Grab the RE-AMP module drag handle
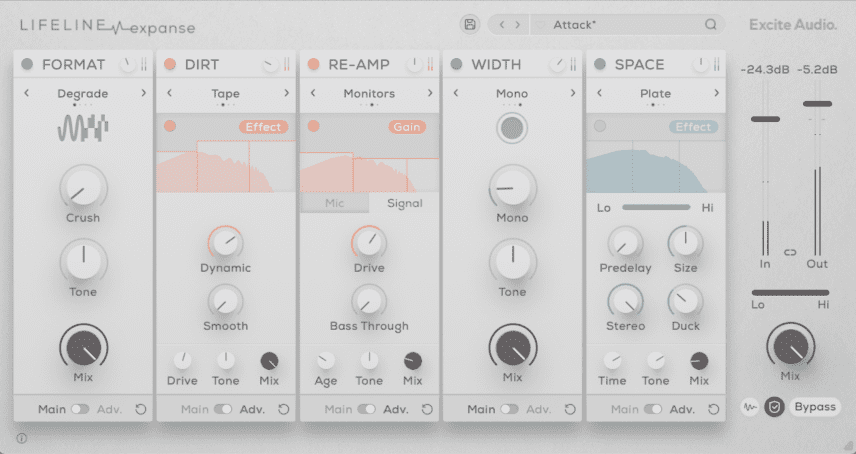This screenshot has height=454, width=856. pyautogui.click(x=430, y=64)
